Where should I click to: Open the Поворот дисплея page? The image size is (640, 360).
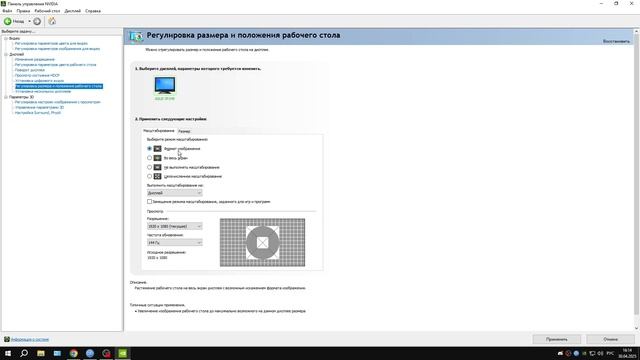point(30,70)
